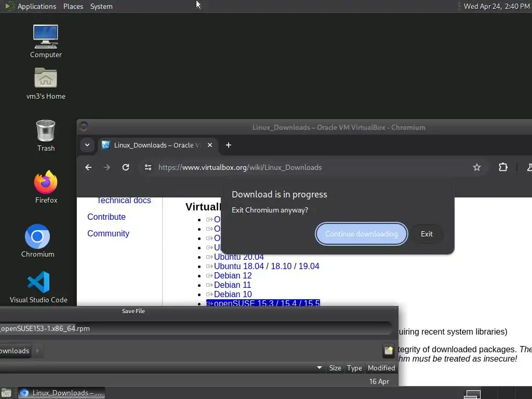Image resolution: width=532 pixels, height=399 pixels.
Task: Click the back arrow in Chromium
Action: (x=88, y=167)
